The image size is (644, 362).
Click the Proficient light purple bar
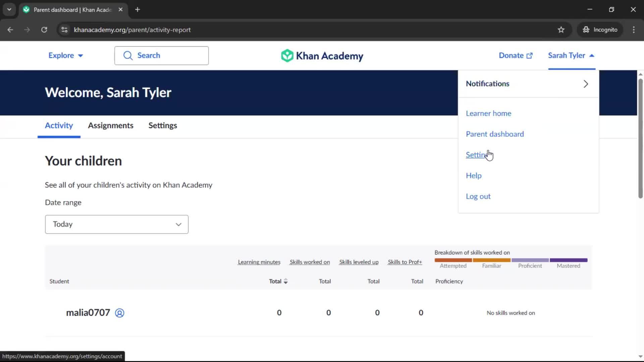tap(530, 260)
